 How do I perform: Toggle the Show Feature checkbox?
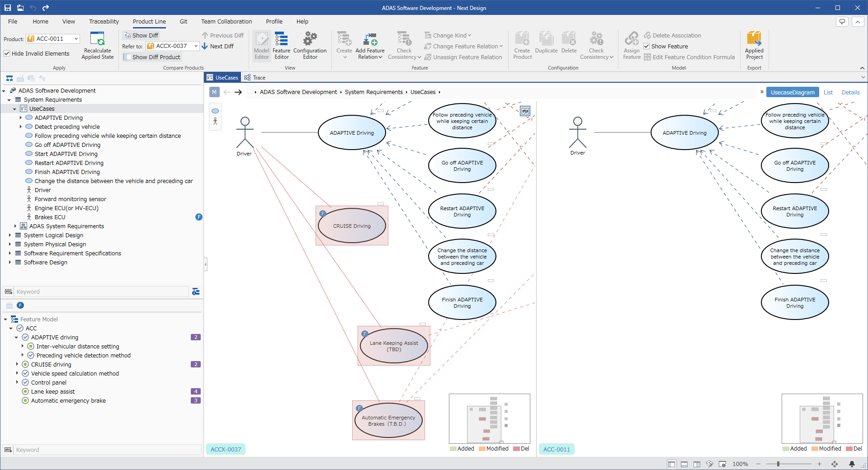(x=646, y=46)
